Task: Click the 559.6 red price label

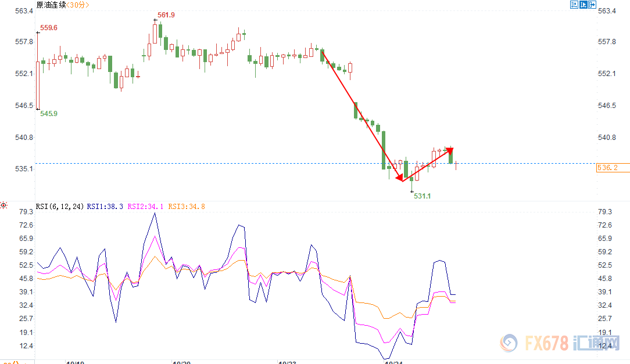Action: click(49, 28)
